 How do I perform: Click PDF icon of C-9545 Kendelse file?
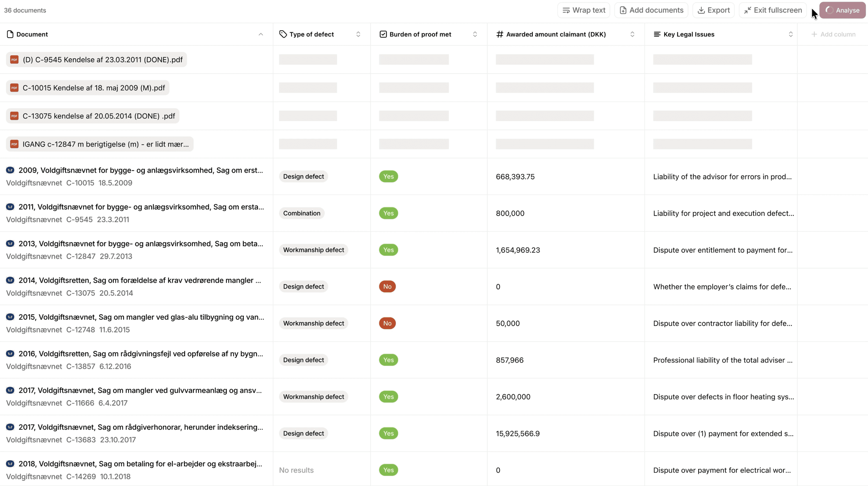click(14, 60)
